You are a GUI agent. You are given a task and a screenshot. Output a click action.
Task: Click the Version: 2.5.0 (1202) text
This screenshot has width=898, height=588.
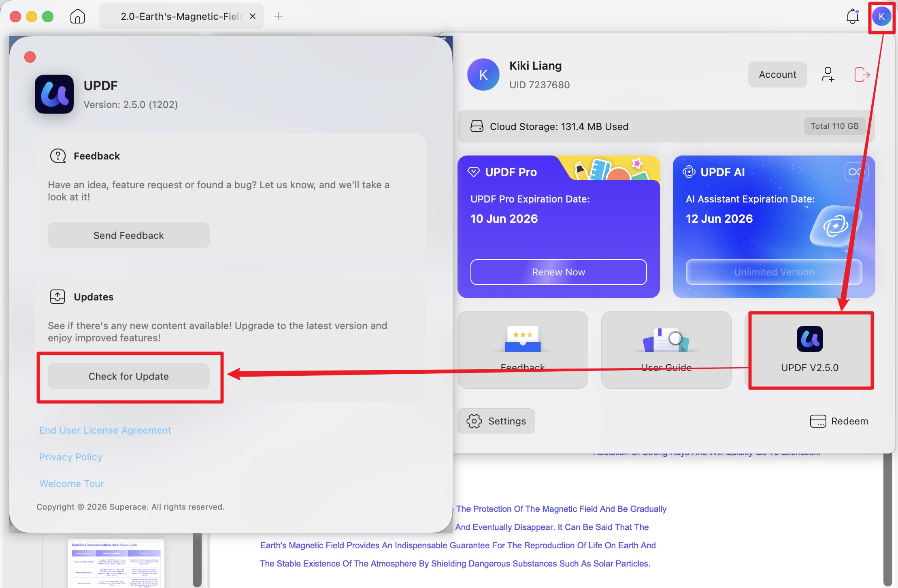pos(130,104)
